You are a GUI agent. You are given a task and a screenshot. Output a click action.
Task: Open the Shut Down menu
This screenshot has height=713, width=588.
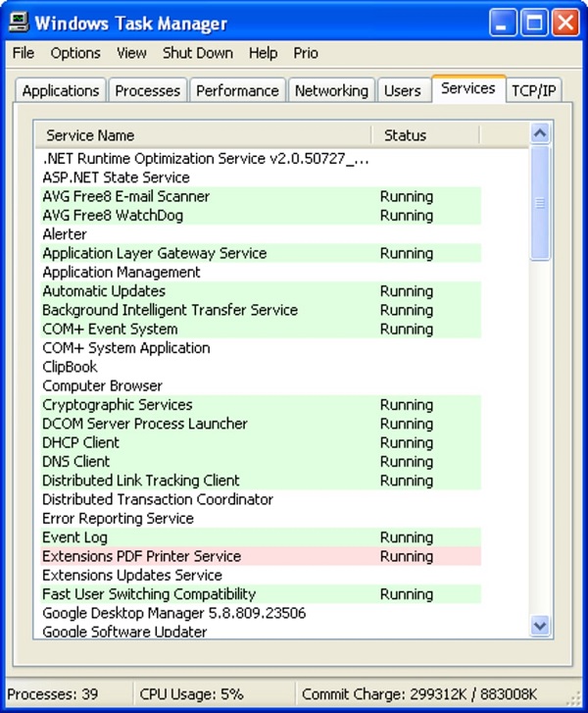click(198, 53)
